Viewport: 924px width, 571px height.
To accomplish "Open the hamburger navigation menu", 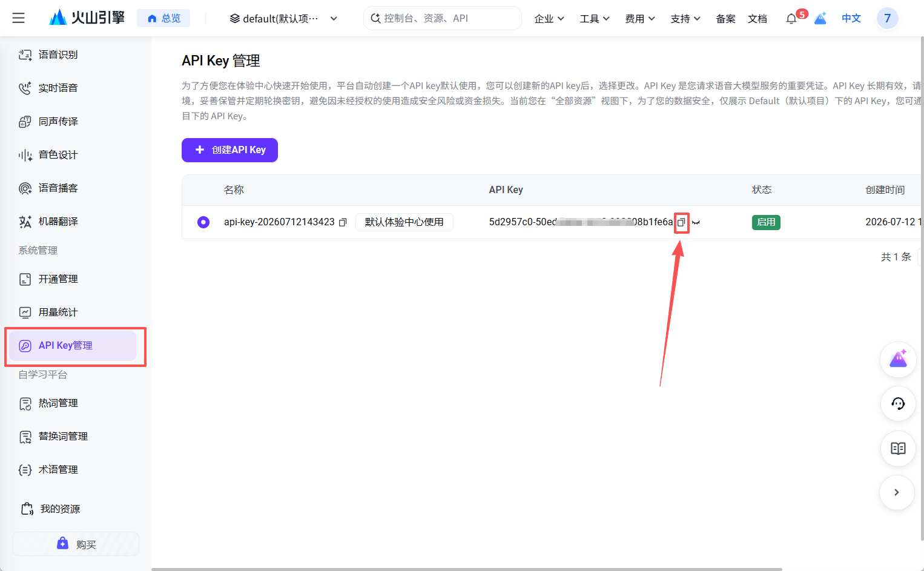I will (19, 18).
